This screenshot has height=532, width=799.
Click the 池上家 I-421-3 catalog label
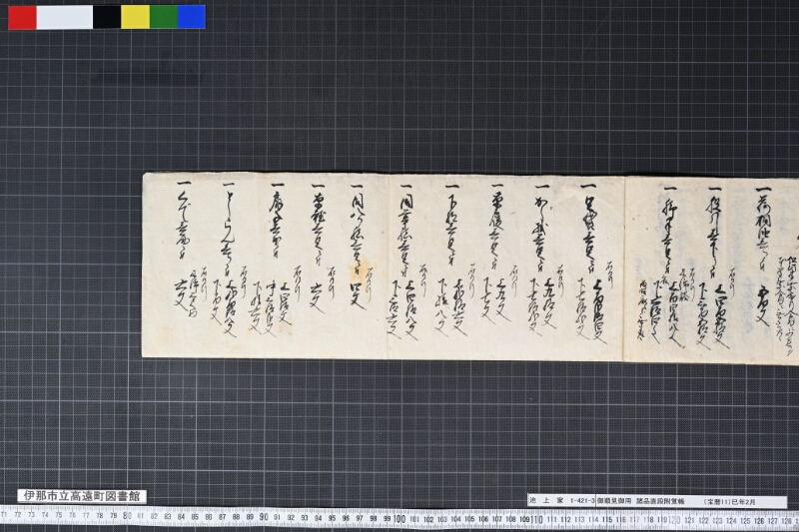[x=561, y=501]
